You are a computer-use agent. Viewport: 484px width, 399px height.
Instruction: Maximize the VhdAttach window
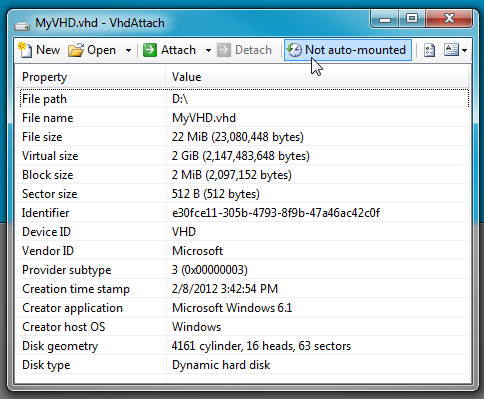click(412, 18)
